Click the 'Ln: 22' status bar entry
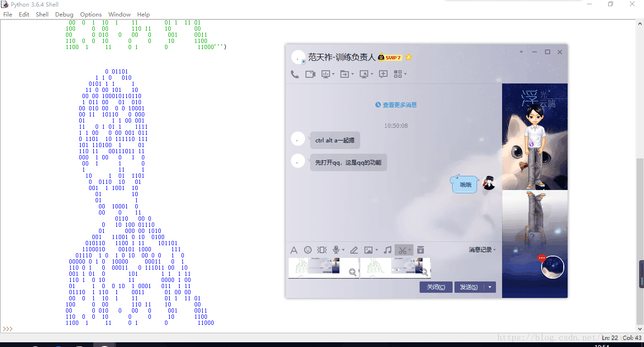 [610, 338]
